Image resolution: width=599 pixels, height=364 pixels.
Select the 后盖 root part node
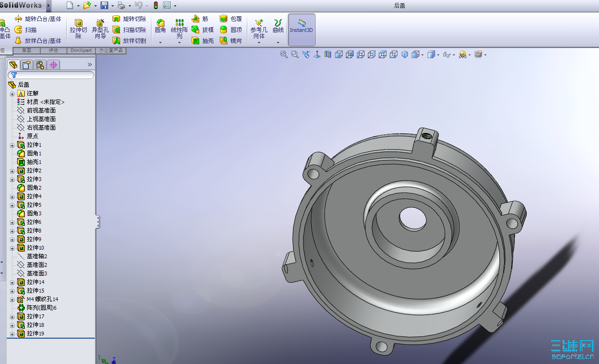[19, 84]
